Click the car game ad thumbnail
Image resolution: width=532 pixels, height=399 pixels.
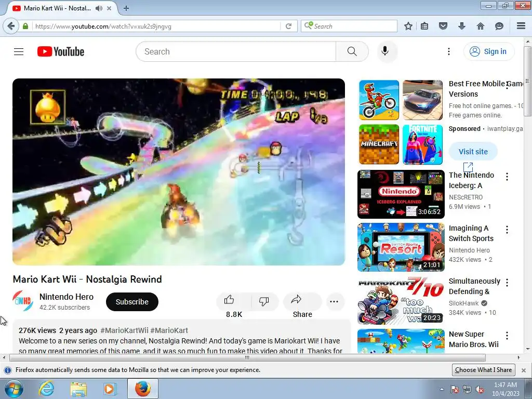point(422,100)
